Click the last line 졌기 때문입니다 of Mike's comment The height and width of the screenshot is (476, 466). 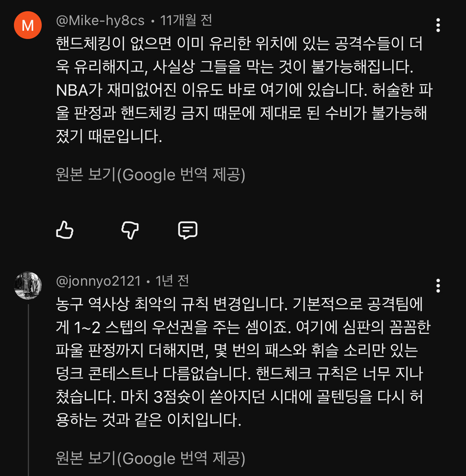109,136
